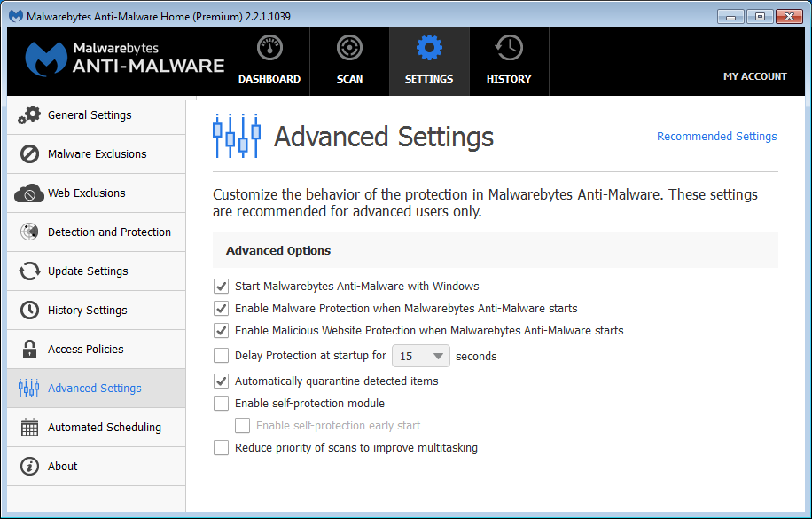The width and height of the screenshot is (812, 519).
Task: Click the Advanced Settings sliders icon in sidebar
Action: (29, 388)
